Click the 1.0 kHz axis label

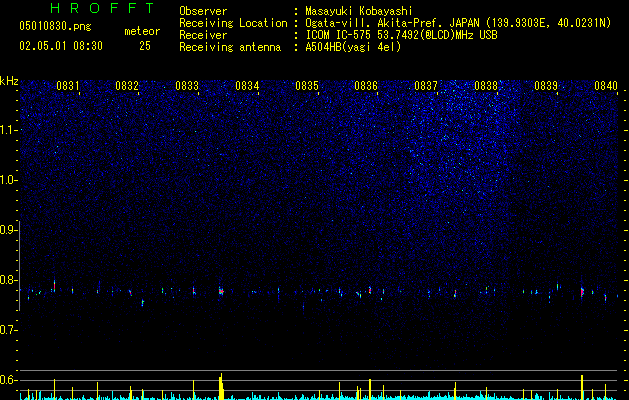click(9, 180)
